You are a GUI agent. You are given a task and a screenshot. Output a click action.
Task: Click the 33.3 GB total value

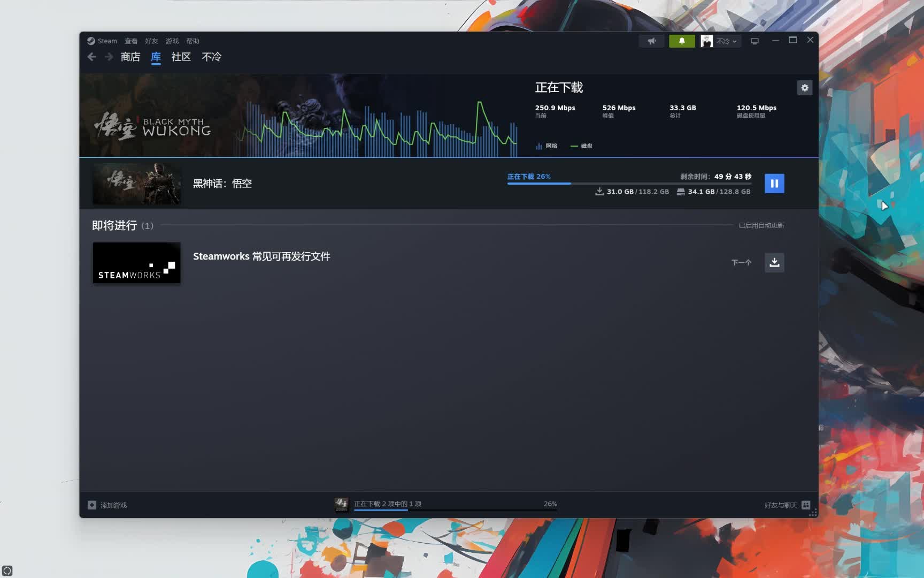tap(683, 108)
